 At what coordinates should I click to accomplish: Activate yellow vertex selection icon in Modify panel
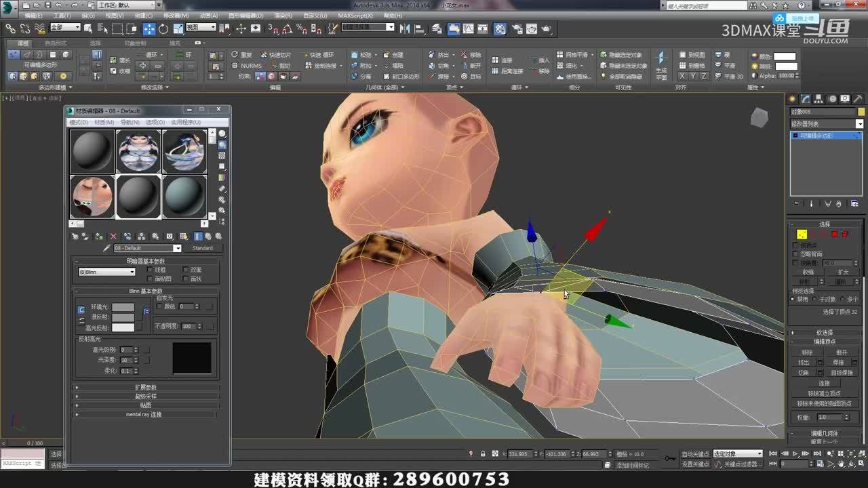(802, 235)
